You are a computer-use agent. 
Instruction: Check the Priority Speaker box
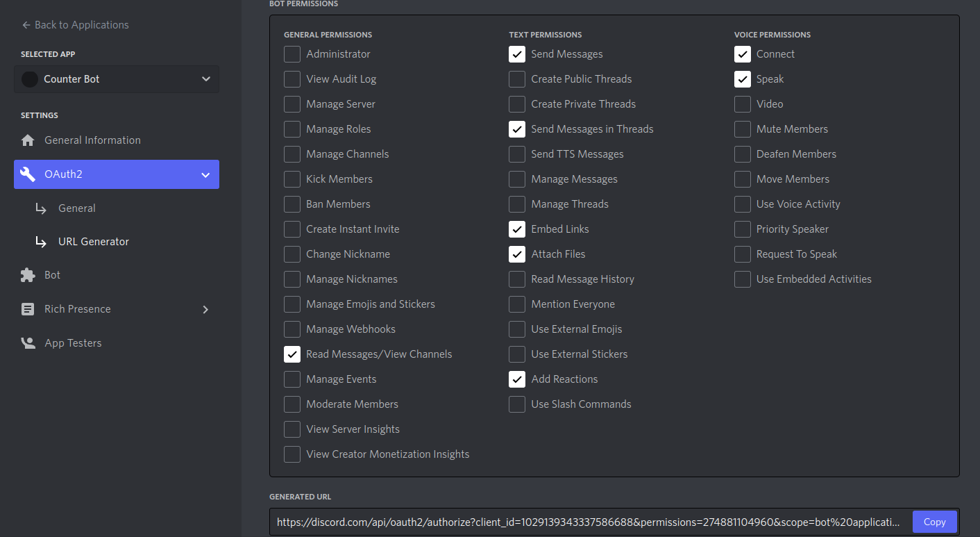pos(743,229)
